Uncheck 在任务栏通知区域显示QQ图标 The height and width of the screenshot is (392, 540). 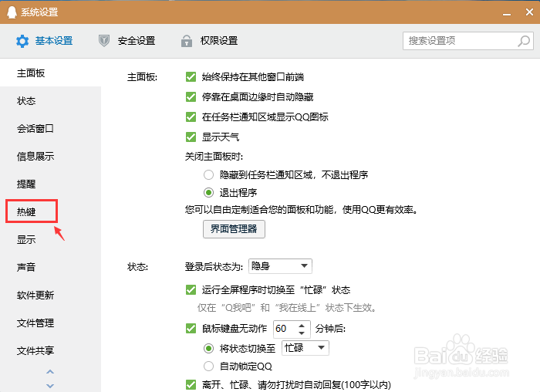coord(191,117)
